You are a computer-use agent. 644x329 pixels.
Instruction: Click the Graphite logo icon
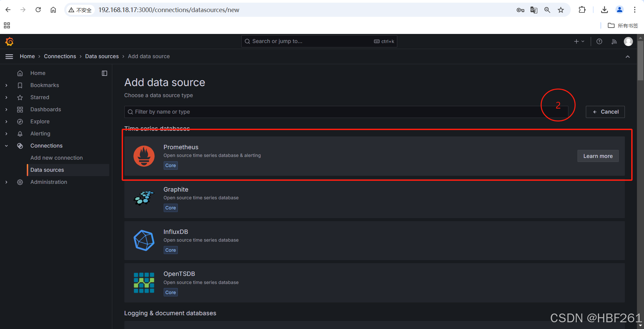pos(144,198)
